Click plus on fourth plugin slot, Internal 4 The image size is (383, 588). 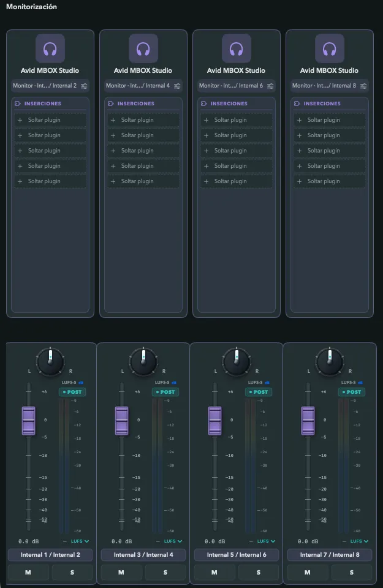point(113,166)
